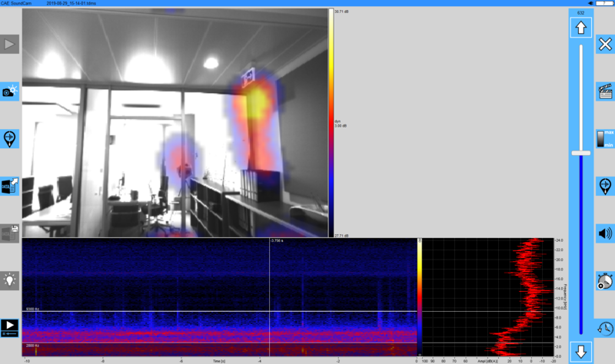Export data with the DATA arrow icon
615x364 pixels.
(x=9, y=185)
